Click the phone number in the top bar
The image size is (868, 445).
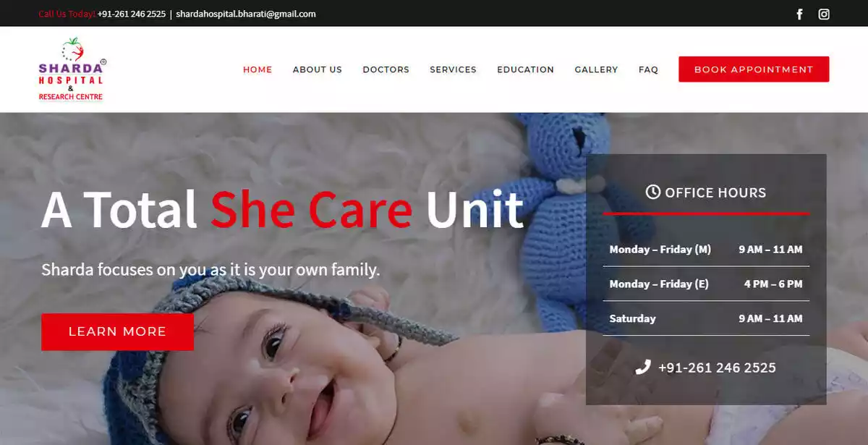pos(132,14)
